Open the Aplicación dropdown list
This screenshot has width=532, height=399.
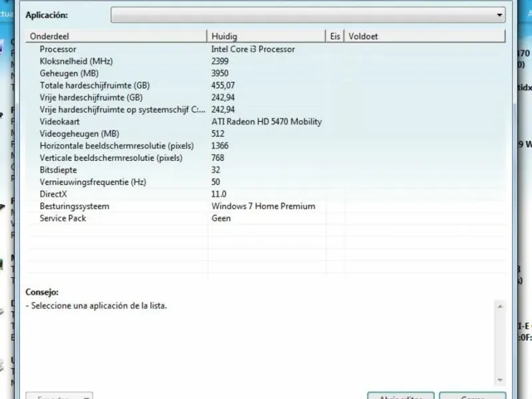point(308,15)
